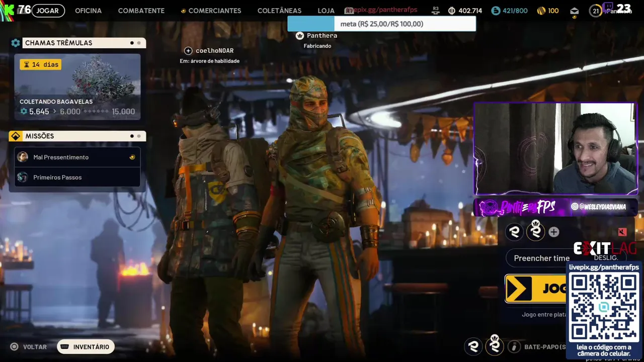This screenshot has width=644, height=362.
Task: Go back with VOLTAR
Action: [35, 347]
